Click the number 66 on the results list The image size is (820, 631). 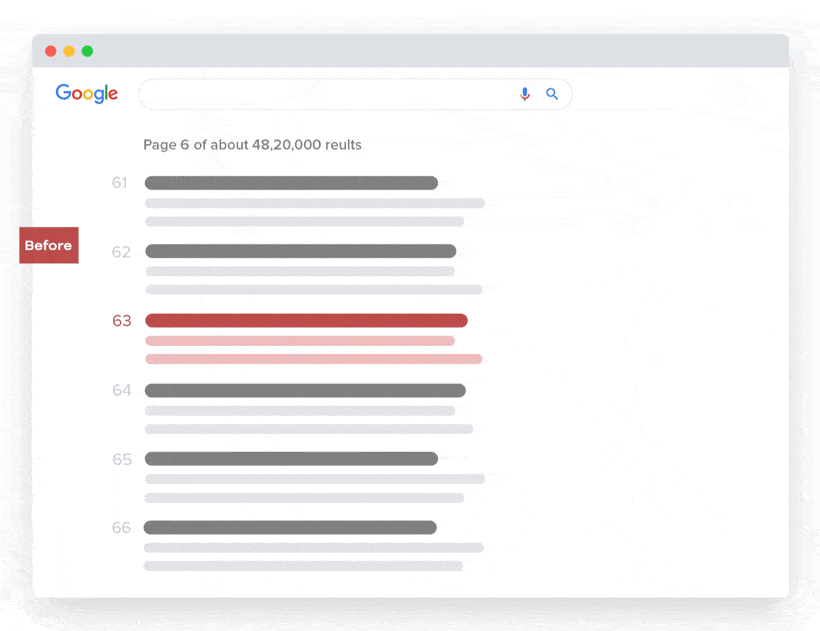121,527
